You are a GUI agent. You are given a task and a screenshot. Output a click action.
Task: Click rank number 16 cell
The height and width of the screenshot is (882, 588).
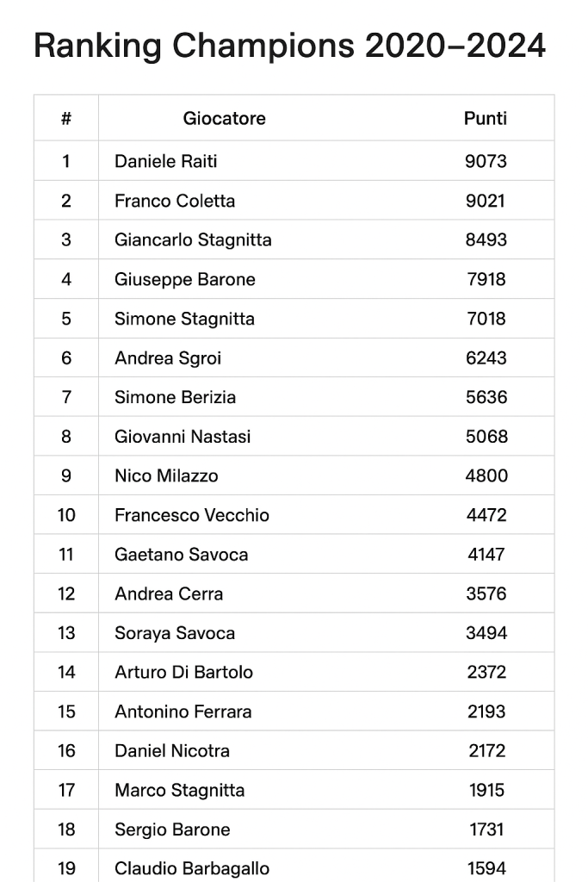click(66, 751)
